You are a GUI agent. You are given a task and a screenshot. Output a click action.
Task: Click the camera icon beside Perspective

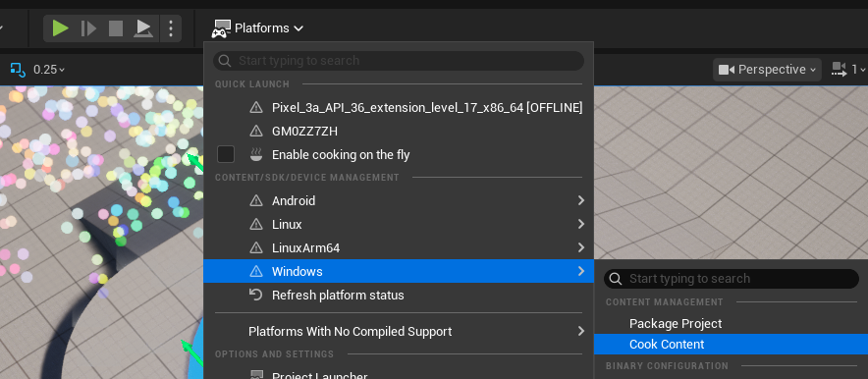tap(727, 70)
